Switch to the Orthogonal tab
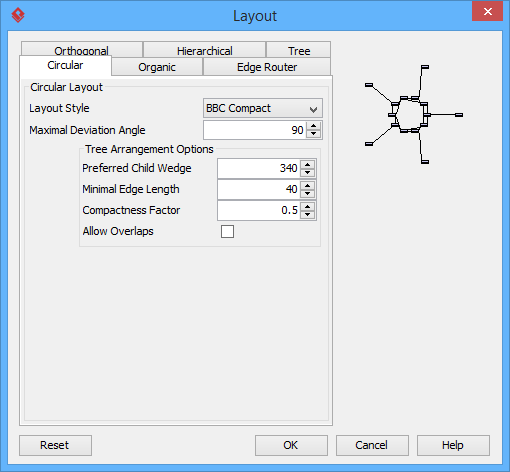510x472 pixels. click(82, 50)
